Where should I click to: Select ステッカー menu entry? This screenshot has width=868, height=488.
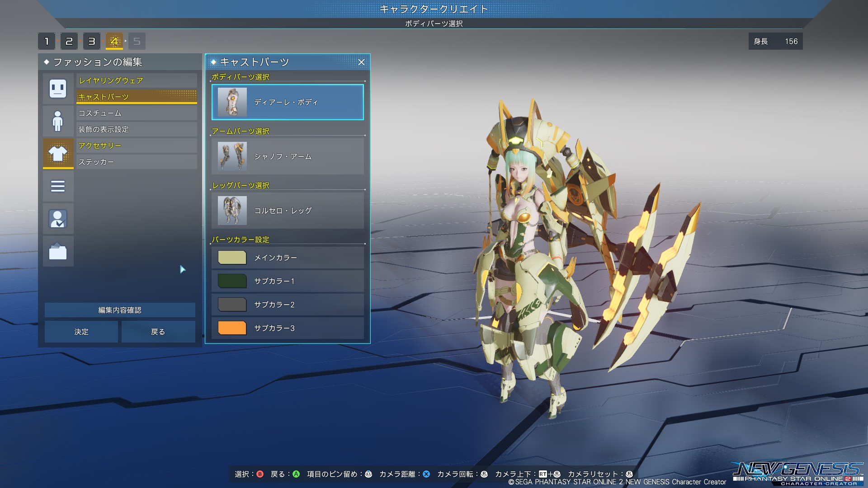[137, 162]
